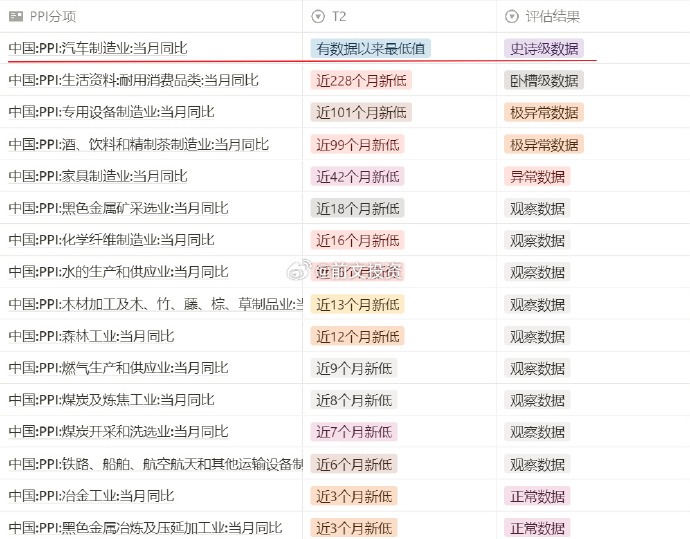Click the 近7个月新低 tag
This screenshot has height=539, width=690.
click(354, 432)
